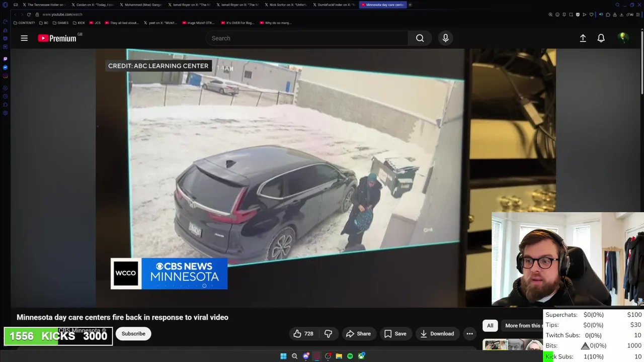
Task: Click the video title text
Action: click(x=122, y=317)
